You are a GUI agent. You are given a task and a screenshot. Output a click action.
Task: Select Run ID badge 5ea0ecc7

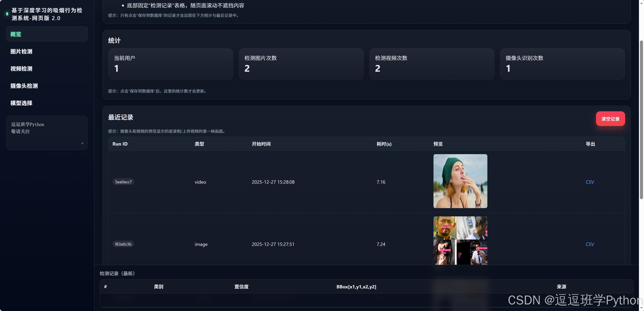[123, 182]
